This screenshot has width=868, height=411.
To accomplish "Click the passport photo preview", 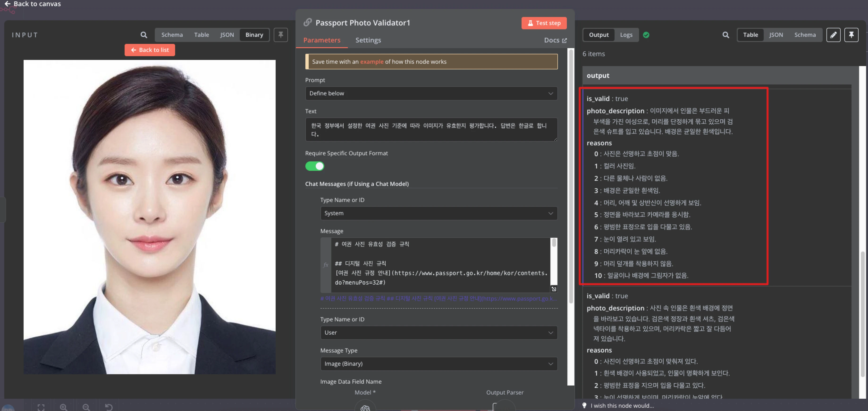I will click(x=150, y=217).
